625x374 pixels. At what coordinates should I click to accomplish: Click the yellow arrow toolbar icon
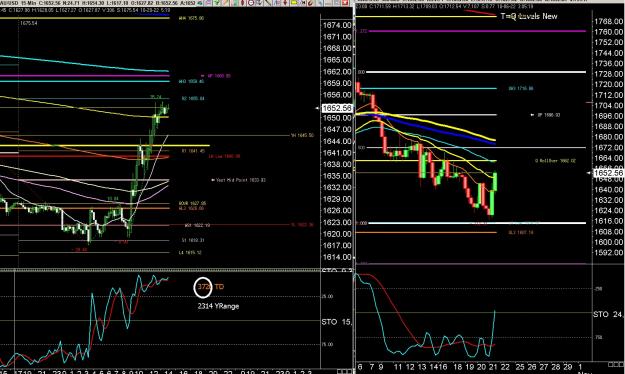point(294,2)
